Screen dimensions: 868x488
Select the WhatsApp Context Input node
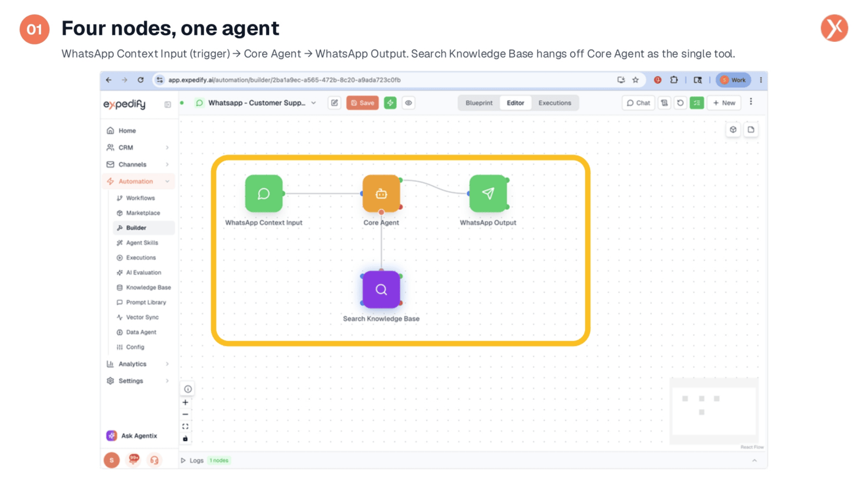264,194
